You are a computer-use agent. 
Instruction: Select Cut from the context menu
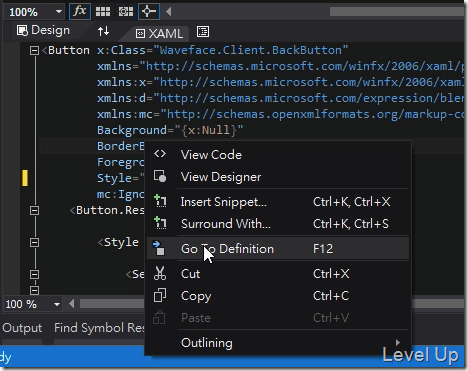coord(278,274)
